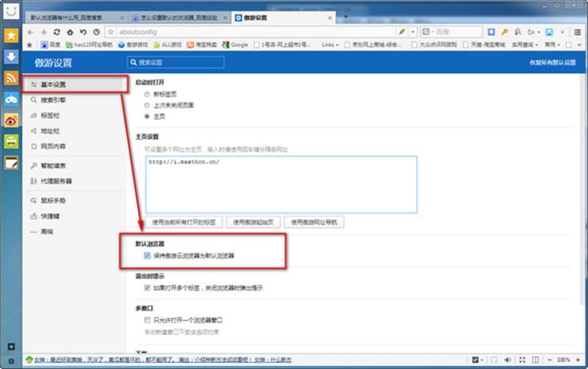The width and height of the screenshot is (588, 369).
Task: Select the 新标签页 startup radio option
Action: tap(147, 95)
